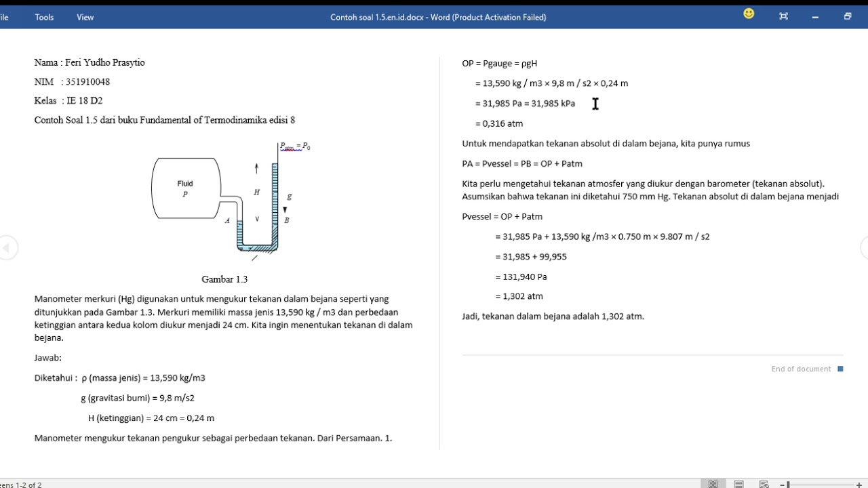Viewport: 868px width, 488px height.
Task: Go to next screen with right arrow
Action: pyautogui.click(x=864, y=248)
